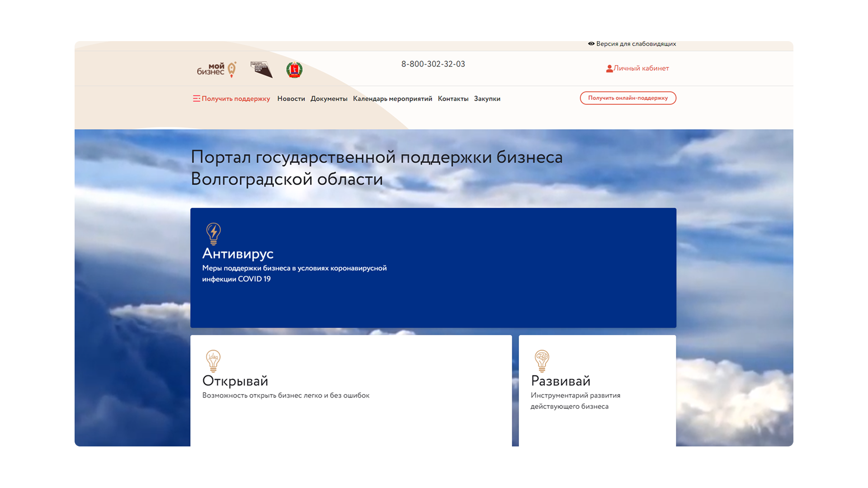868x488 pixels.
Task: Open the Получить поддержку menu
Action: tap(236, 98)
